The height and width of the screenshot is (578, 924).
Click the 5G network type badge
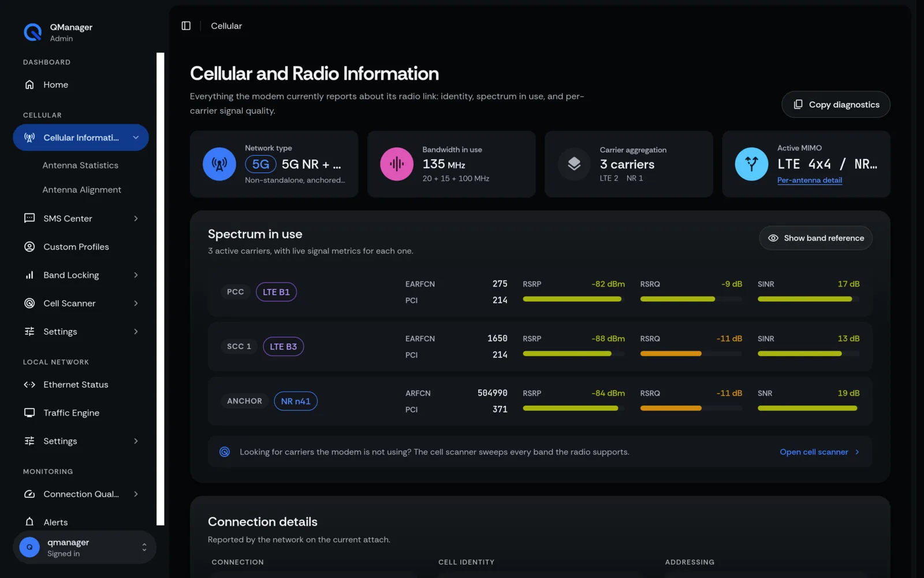pyautogui.click(x=260, y=164)
